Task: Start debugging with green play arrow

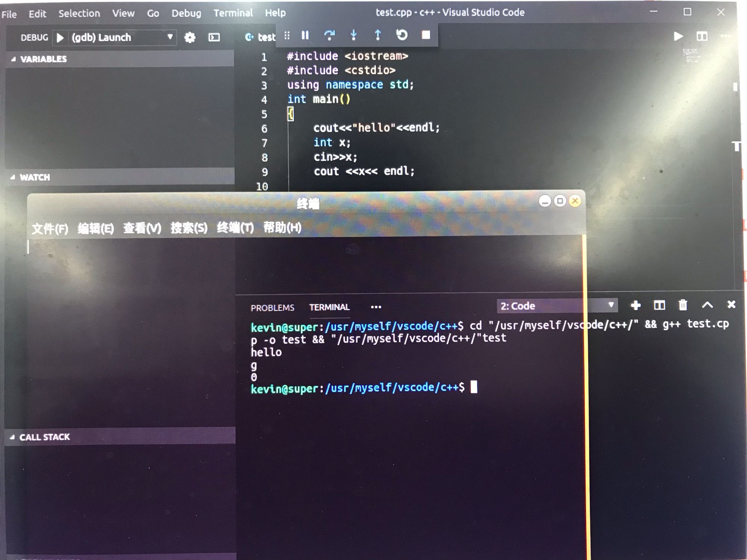Action: (60, 38)
